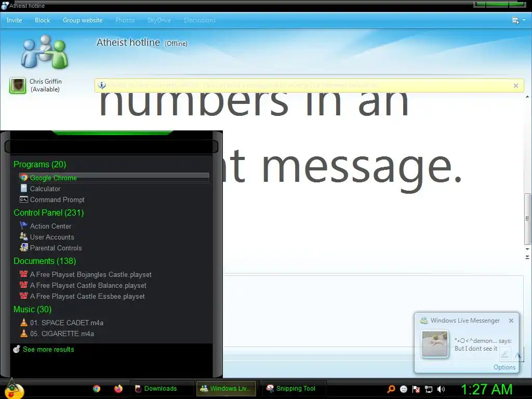Select the Photos menu item

coord(125,20)
